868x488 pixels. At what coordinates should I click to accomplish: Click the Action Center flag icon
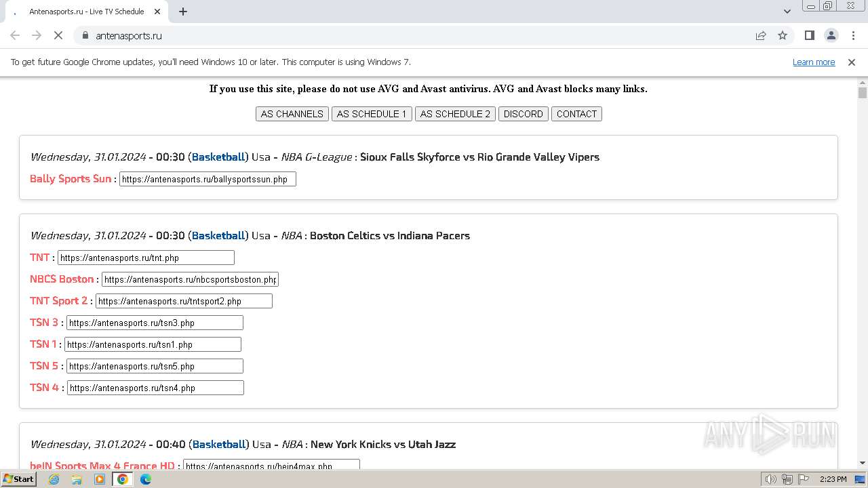click(x=803, y=479)
